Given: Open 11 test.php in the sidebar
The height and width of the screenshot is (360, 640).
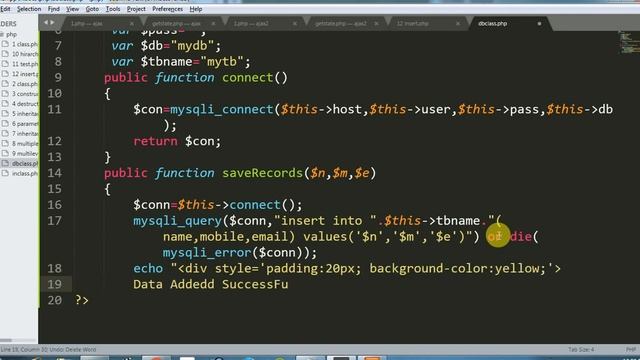Looking at the screenshot, I should point(24,64).
